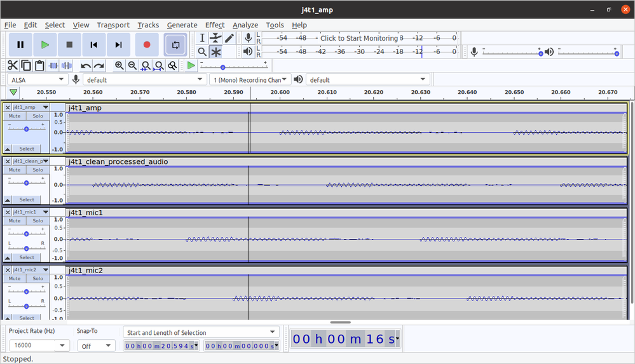This screenshot has height=364, width=635.
Task: Mute the j4t1_clean_processed_audio track
Action: tap(15, 170)
